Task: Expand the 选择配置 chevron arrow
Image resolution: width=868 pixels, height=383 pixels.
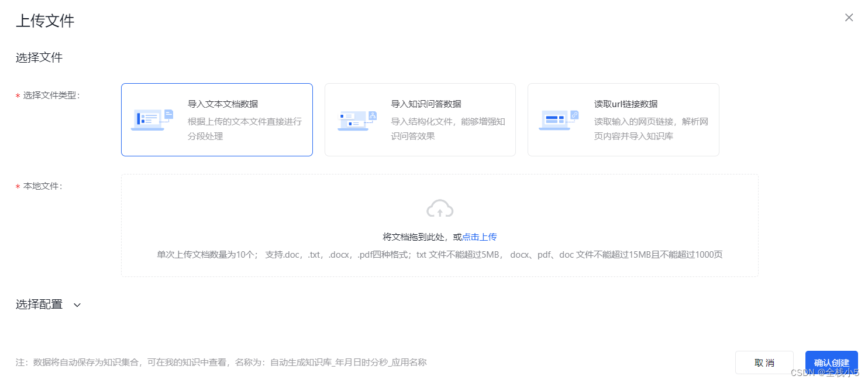Action: (x=77, y=305)
